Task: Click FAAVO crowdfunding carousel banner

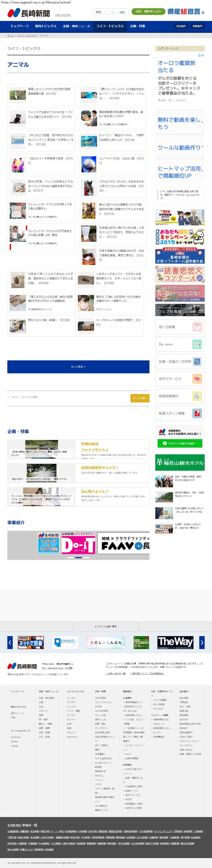Action: pos(124,543)
